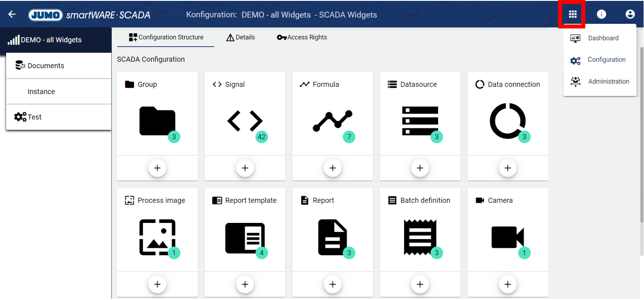The width and height of the screenshot is (644, 300).
Task: Open the apps grid menu icon
Action: coord(572,14)
